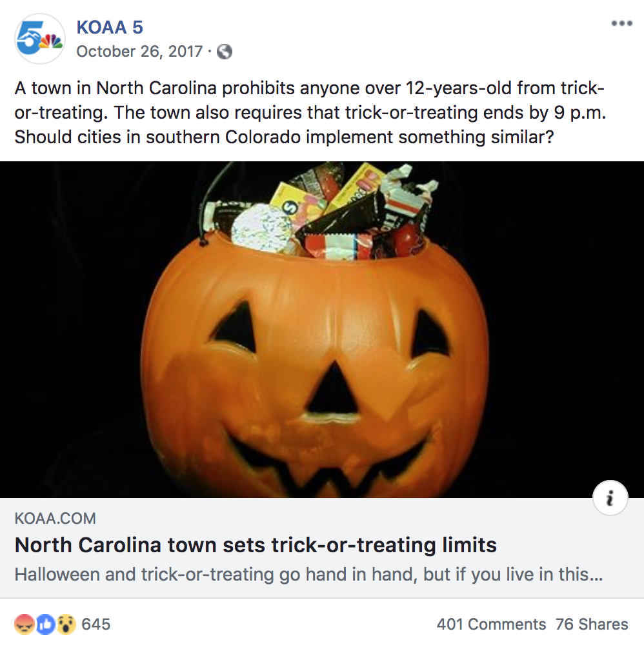Open the October 26, 2017 timestamp
This screenshot has width=644, height=649.
[139, 52]
